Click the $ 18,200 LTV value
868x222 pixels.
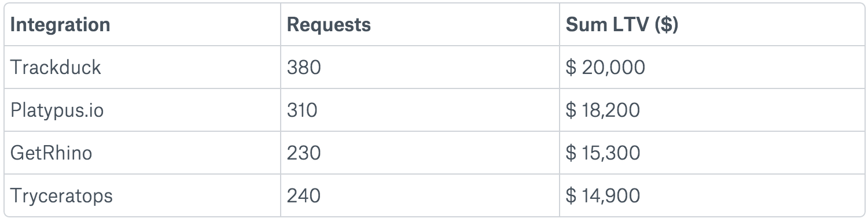[x=602, y=111]
